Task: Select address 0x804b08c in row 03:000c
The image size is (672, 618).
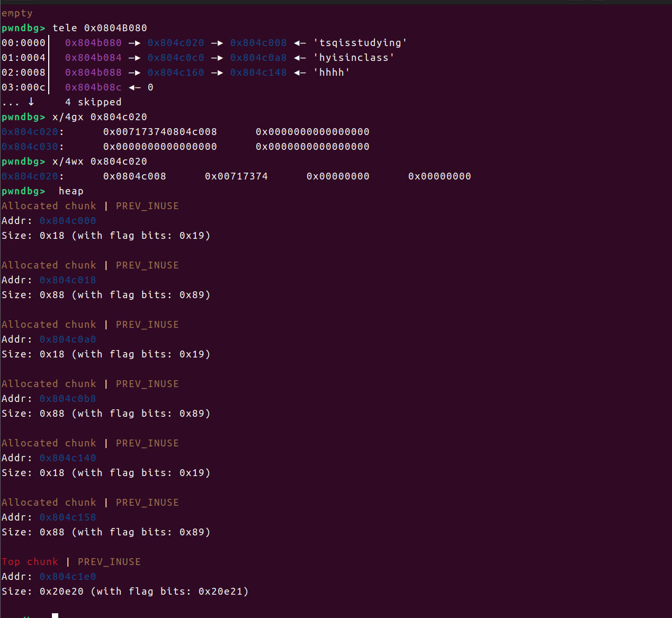Action: [x=93, y=87]
